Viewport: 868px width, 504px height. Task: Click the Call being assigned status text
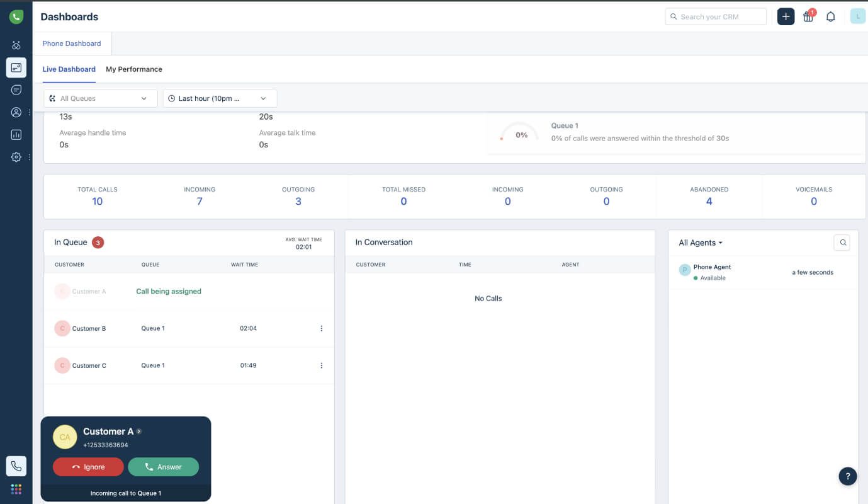169,292
